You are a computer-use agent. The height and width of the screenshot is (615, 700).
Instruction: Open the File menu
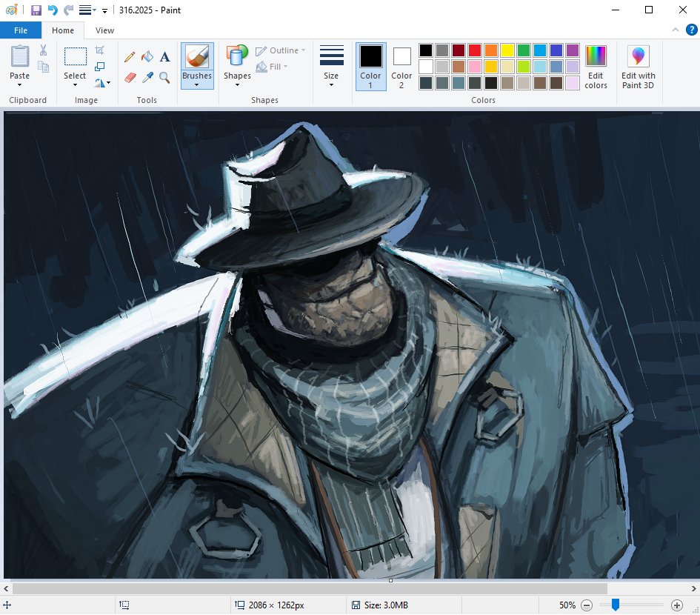click(x=20, y=30)
